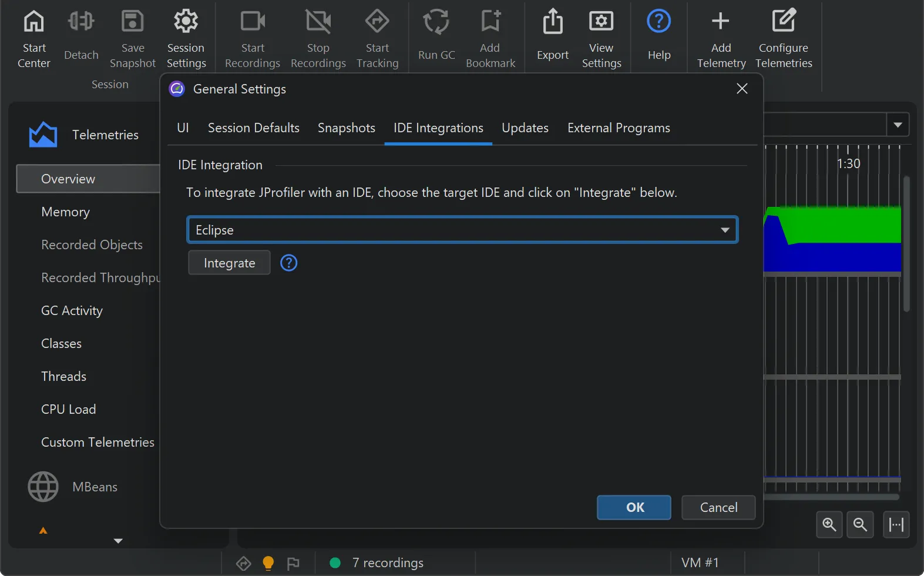Open Start Center from toolbar
This screenshot has width=924, height=576.
pyautogui.click(x=33, y=39)
